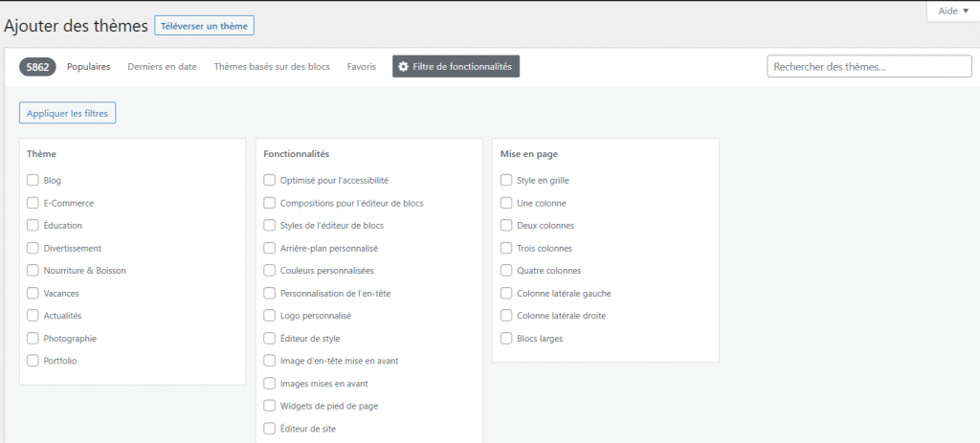Enable the Deux colonnes checkbox
The height and width of the screenshot is (443, 980).
coord(506,225)
